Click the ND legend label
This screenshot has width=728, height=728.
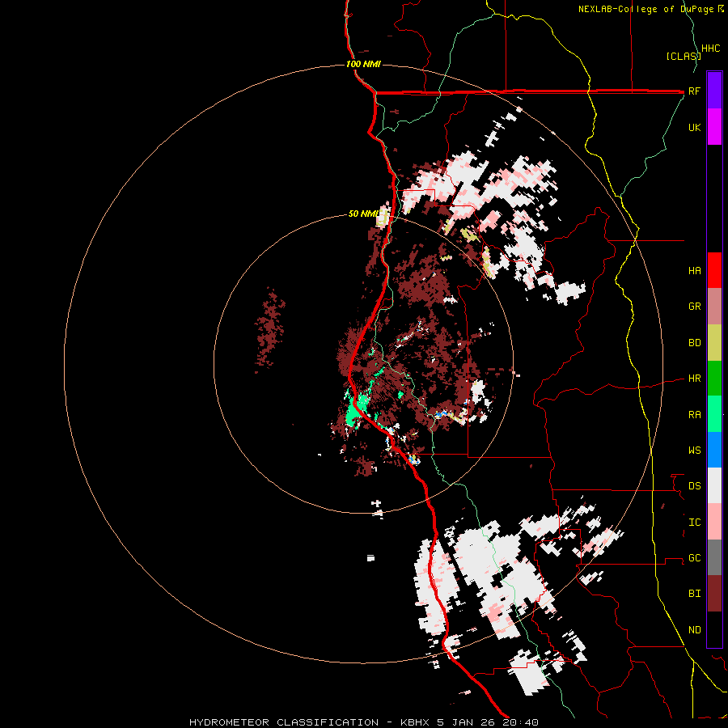(x=694, y=630)
